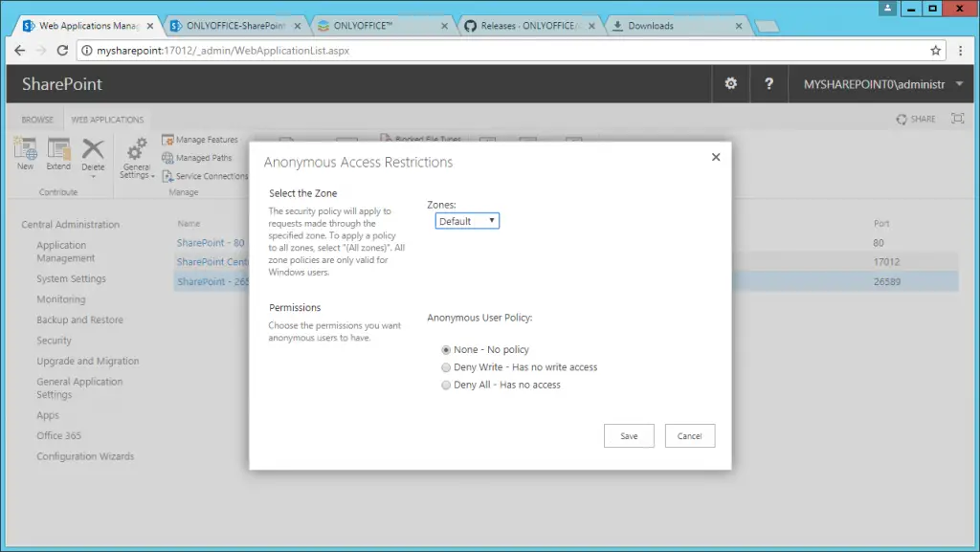Click port value 26589
The width and height of the screenshot is (980, 552).
[887, 281]
